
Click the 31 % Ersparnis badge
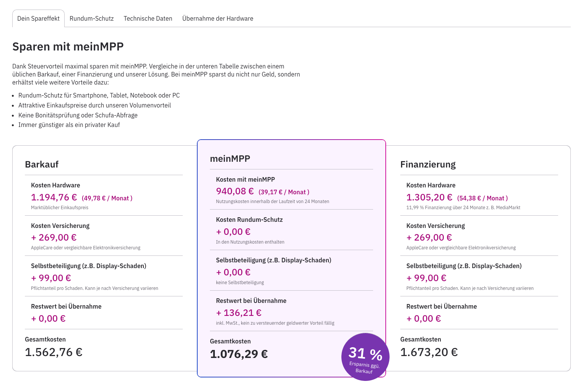pyautogui.click(x=365, y=357)
